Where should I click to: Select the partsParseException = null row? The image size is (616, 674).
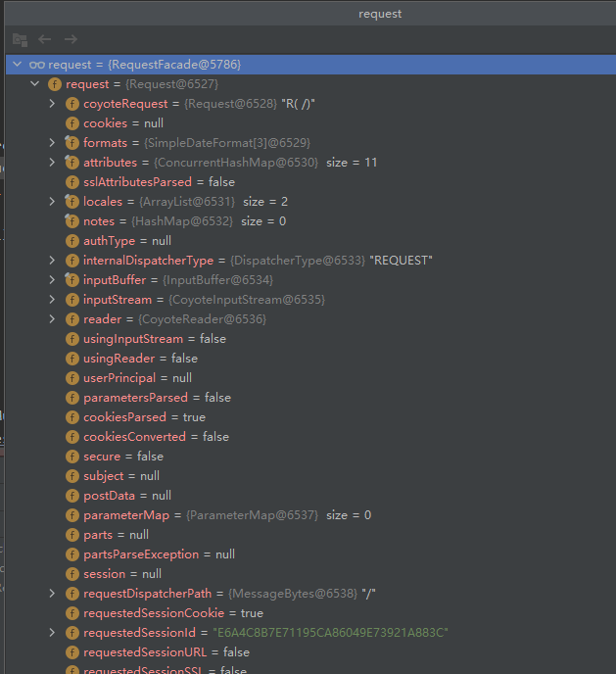point(310,554)
